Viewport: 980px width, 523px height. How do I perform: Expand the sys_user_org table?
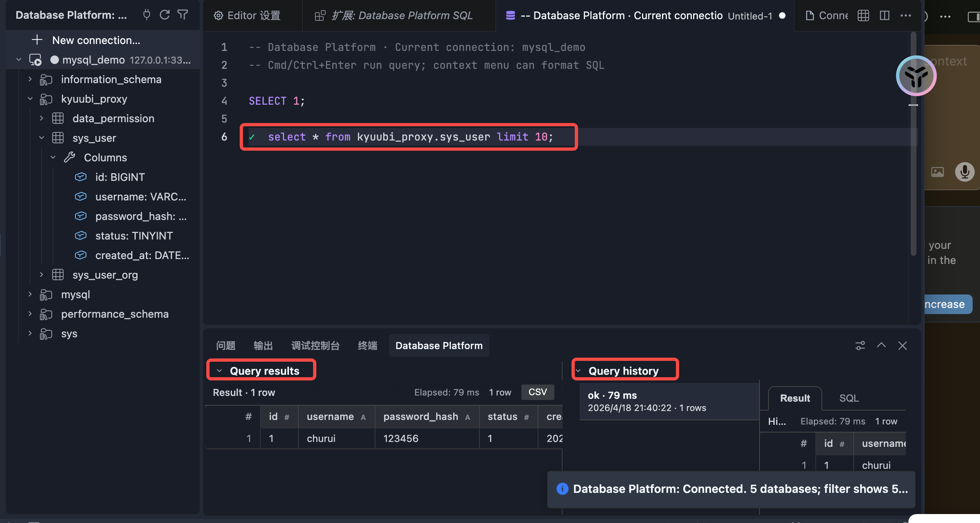pos(42,275)
